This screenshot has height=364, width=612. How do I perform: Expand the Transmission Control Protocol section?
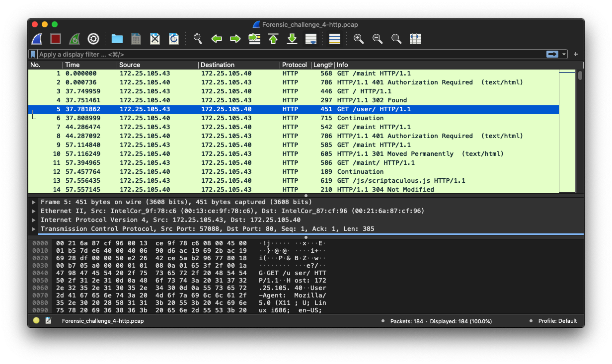coord(34,229)
